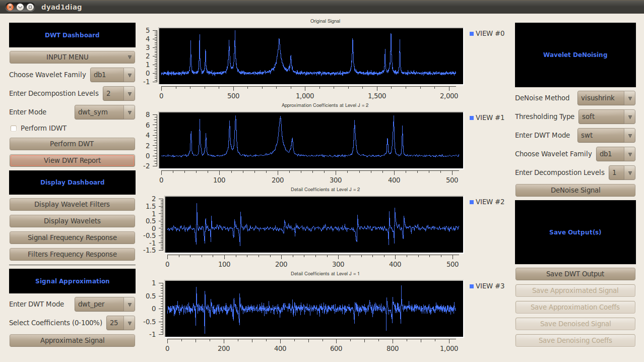Save the DWT Output
The image size is (644, 362).
coord(575,274)
